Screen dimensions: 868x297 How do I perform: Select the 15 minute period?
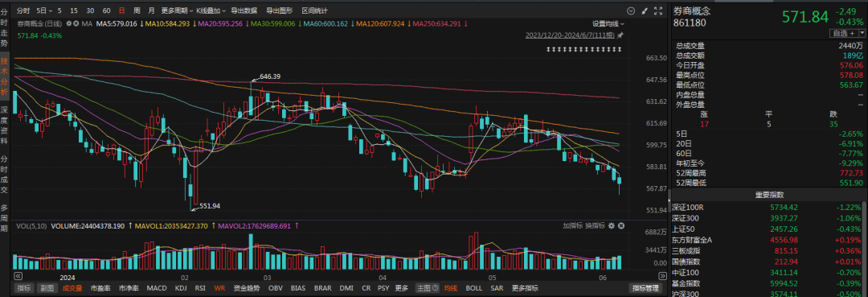74,10
